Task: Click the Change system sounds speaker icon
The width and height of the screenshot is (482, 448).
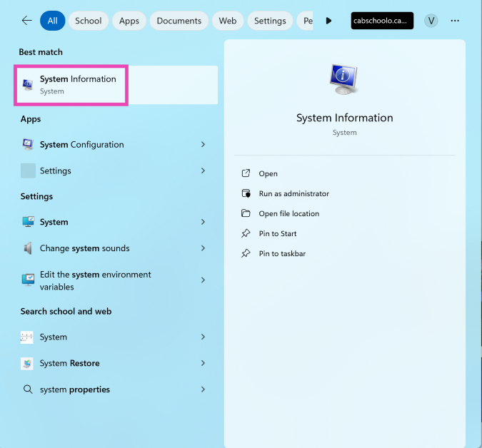Action: pyautogui.click(x=28, y=248)
